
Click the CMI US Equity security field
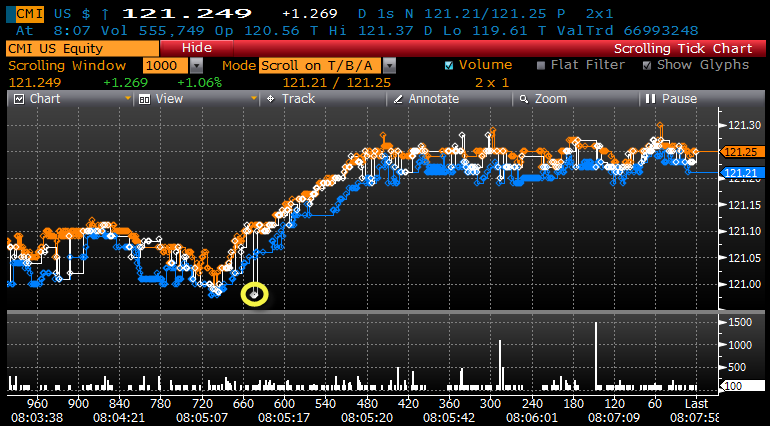(x=82, y=49)
